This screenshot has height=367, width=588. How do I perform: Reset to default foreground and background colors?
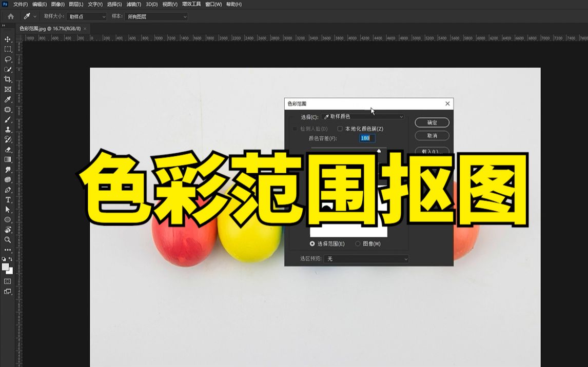click(x=4, y=259)
